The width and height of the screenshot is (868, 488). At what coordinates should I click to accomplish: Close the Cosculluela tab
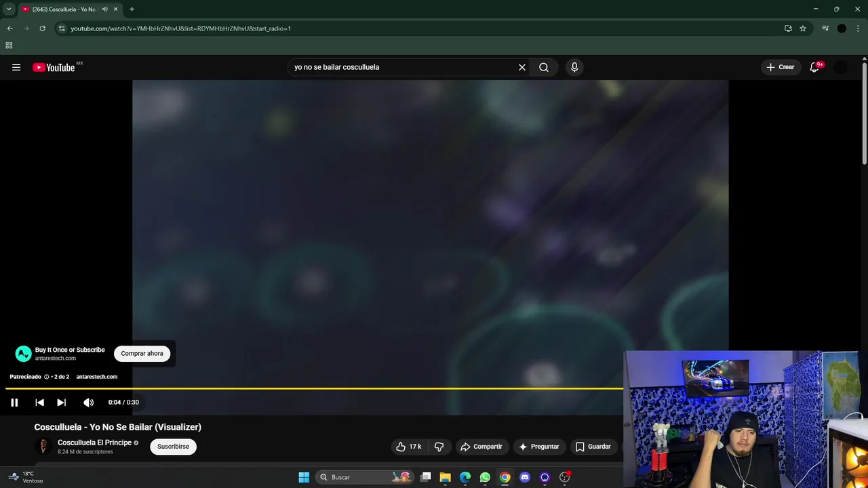[115, 9]
